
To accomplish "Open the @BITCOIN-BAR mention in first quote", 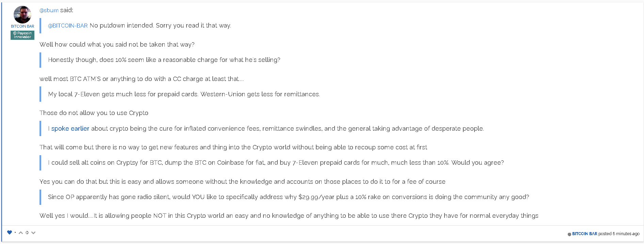I will [68, 26].
